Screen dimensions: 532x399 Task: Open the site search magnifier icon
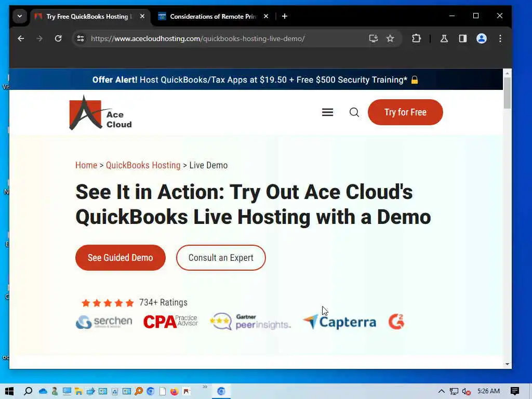coord(354,112)
